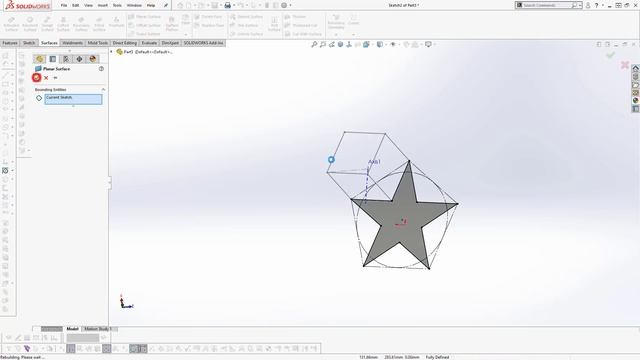Open the File menu
Screen dimensions: 640x360
tap(64, 5)
